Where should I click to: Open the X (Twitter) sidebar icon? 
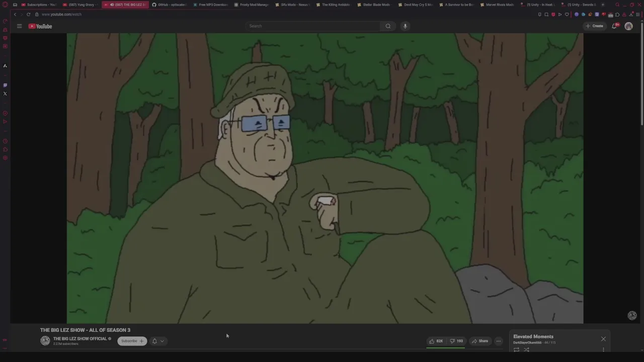(x=5, y=94)
